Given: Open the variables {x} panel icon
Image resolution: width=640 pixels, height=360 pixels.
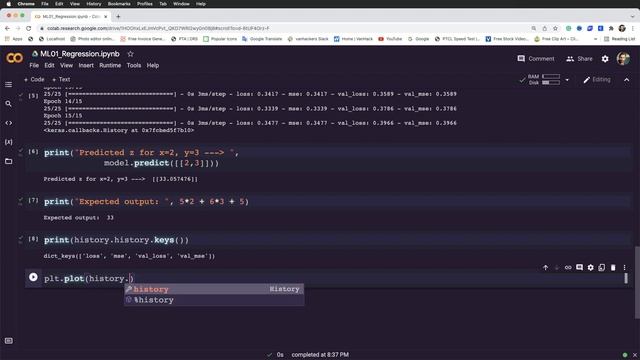Looking at the screenshot, I should 9,142.
